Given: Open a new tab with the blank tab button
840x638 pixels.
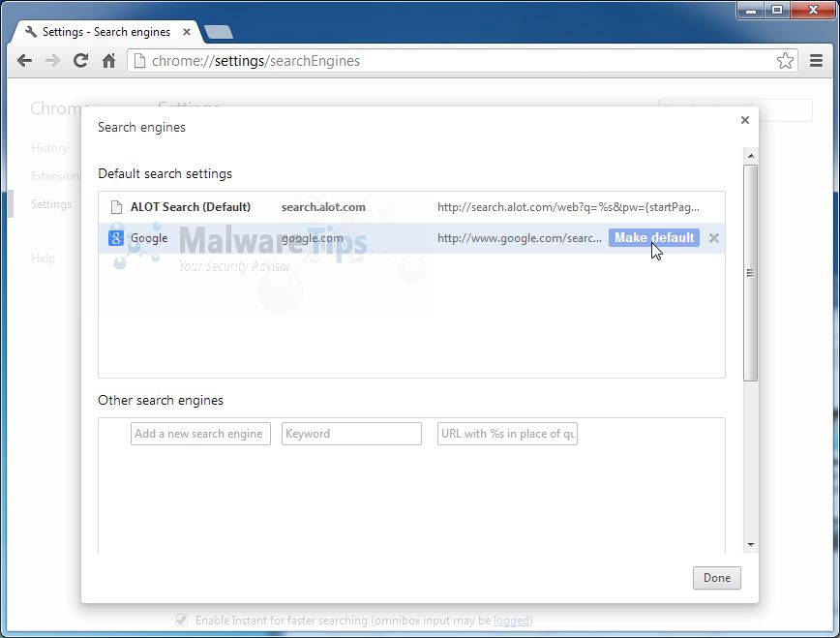Looking at the screenshot, I should tap(219, 32).
